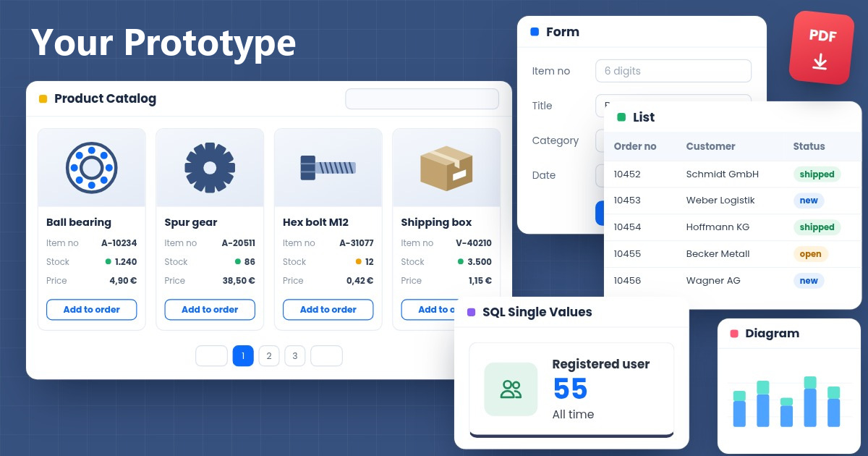Click the SQL Single Values panel title
868x456 pixels.
pos(537,313)
